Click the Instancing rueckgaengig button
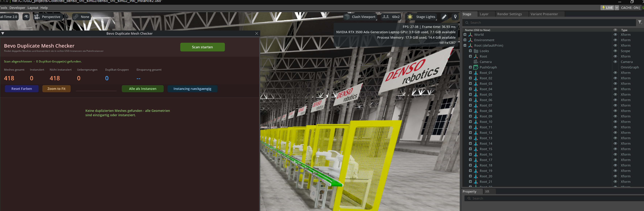The image size is (644, 211). click(x=192, y=89)
